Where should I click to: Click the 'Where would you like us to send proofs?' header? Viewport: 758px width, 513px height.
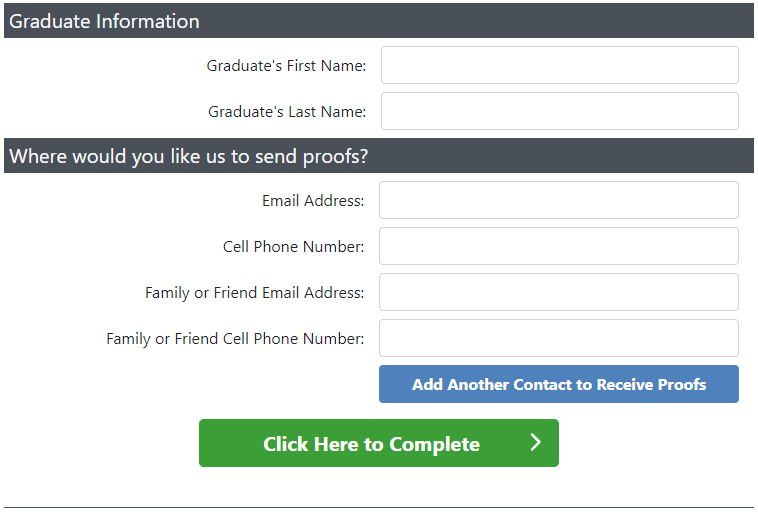click(x=189, y=156)
